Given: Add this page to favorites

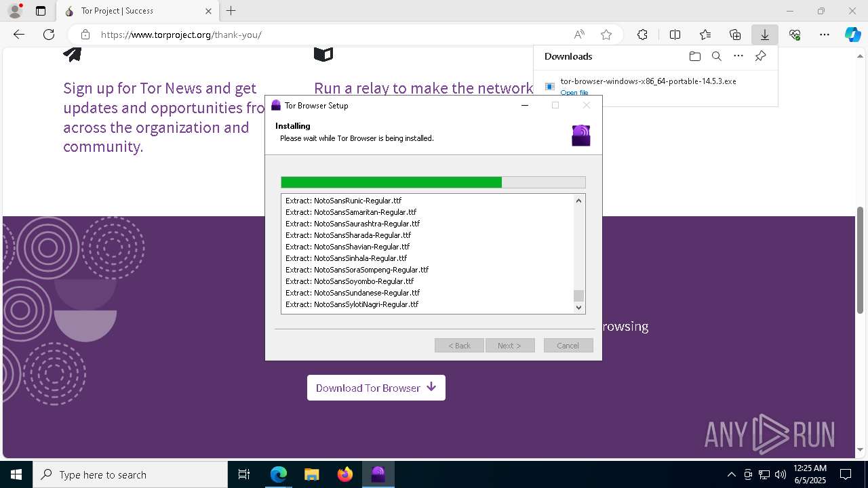Looking at the screenshot, I should click(606, 35).
